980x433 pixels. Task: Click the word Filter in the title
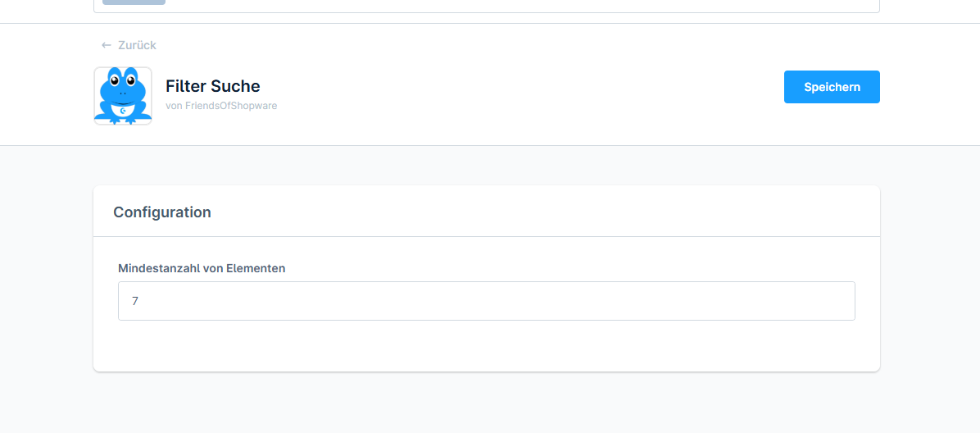click(185, 86)
